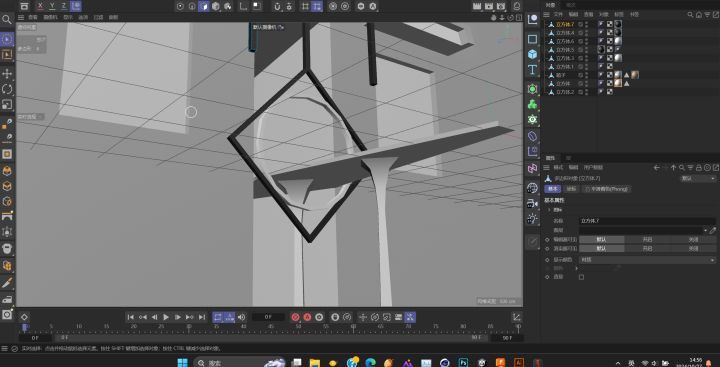
Task: Switch to the 平滑着色(Phong) tab
Action: click(606, 189)
